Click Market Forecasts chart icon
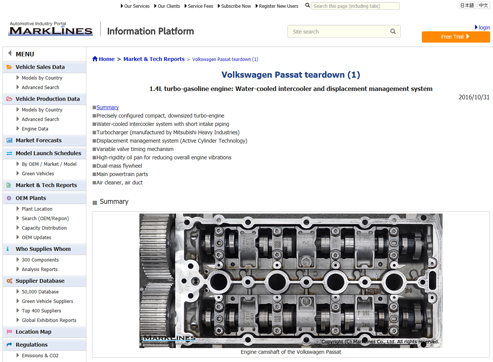Image resolution: width=493 pixels, height=362 pixels. point(9,140)
